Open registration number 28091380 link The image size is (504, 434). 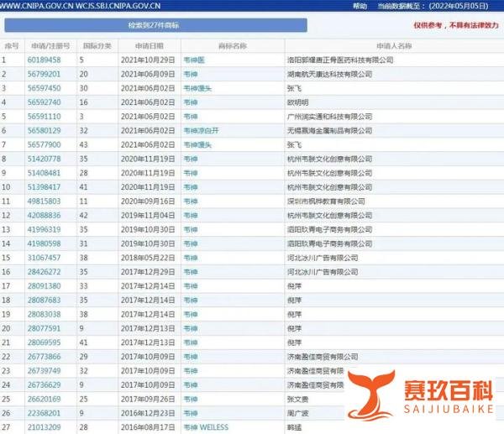44,286
